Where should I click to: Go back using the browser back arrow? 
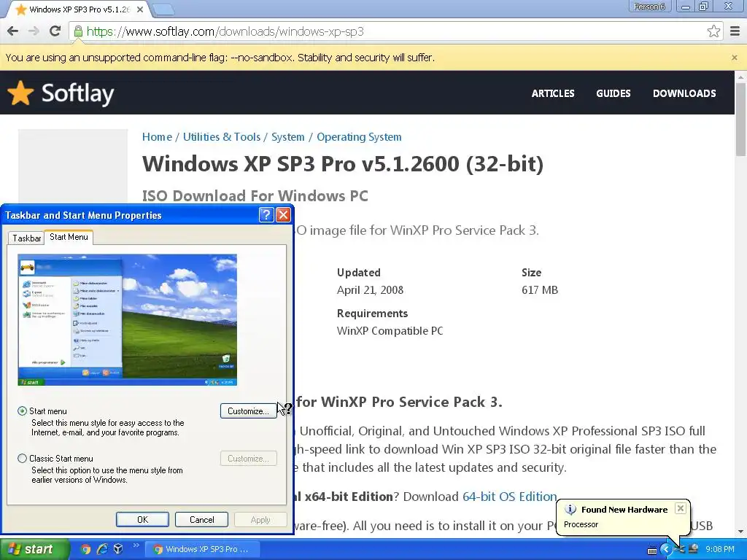pos(13,31)
